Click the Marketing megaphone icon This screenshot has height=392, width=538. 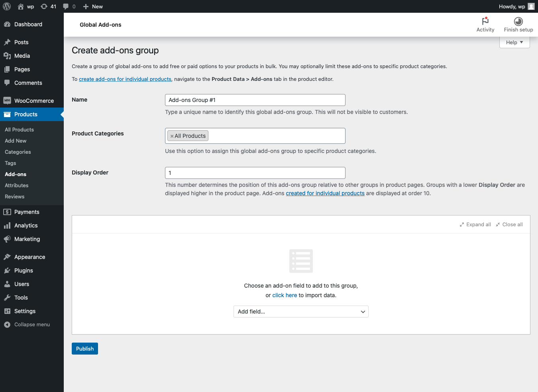point(7,239)
